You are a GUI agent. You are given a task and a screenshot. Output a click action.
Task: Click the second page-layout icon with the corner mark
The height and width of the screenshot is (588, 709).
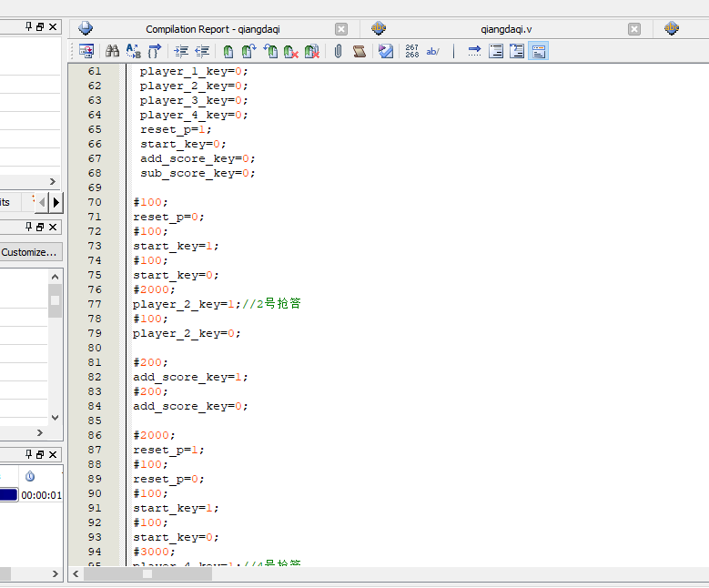point(517,51)
